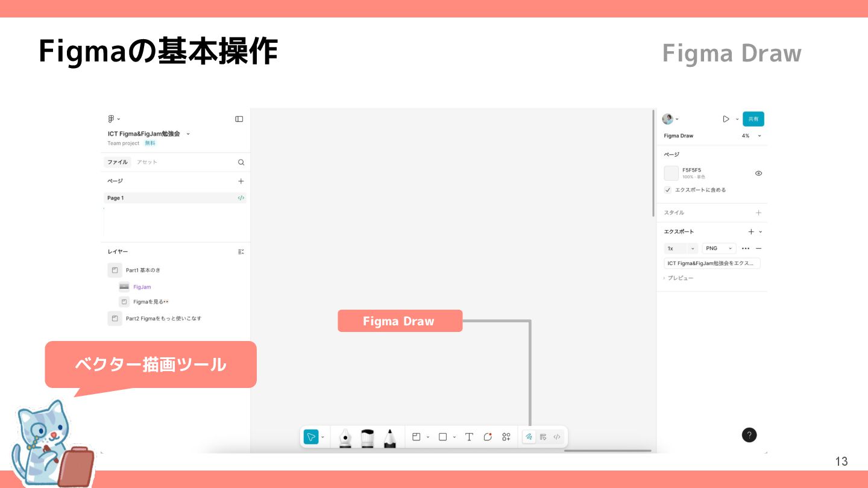The image size is (868, 488).
Task: Collapse all layers using the レイヤー panel icon
Action: pyautogui.click(x=241, y=251)
